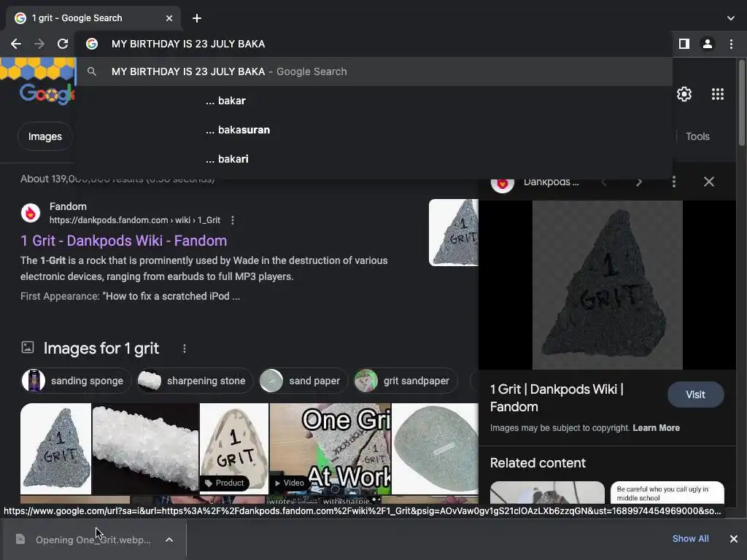This screenshot has height=560, width=747.
Task: Close the image preview panel
Action: click(709, 182)
